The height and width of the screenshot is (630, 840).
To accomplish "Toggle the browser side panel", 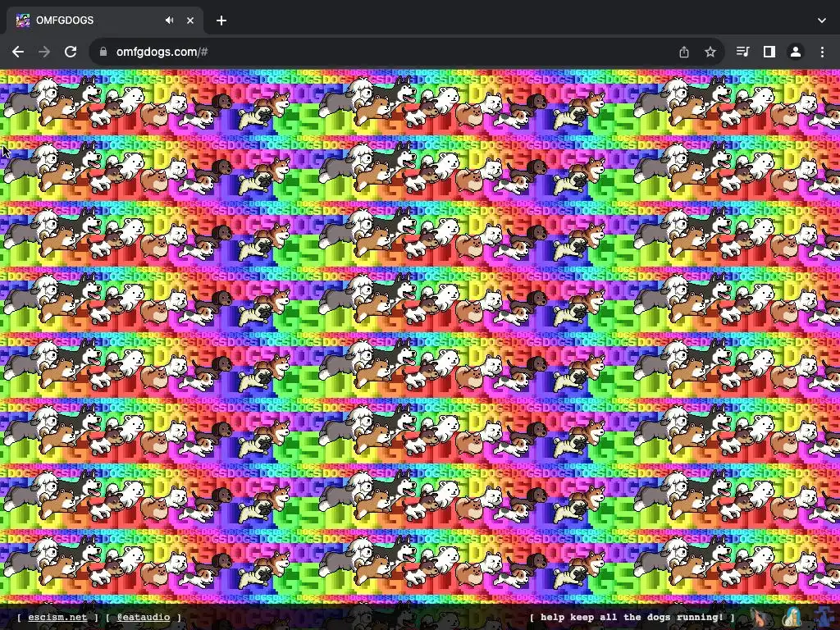I will pyautogui.click(x=769, y=52).
